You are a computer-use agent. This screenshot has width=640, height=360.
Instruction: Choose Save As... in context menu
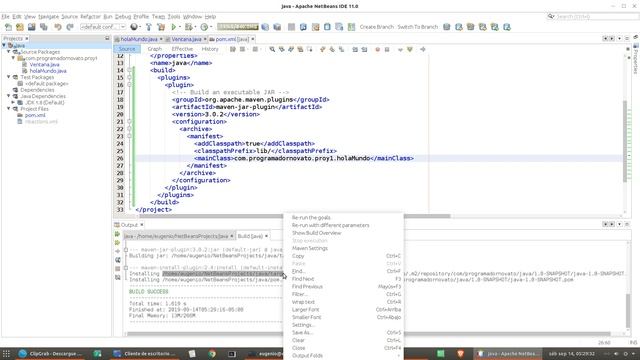343,333
